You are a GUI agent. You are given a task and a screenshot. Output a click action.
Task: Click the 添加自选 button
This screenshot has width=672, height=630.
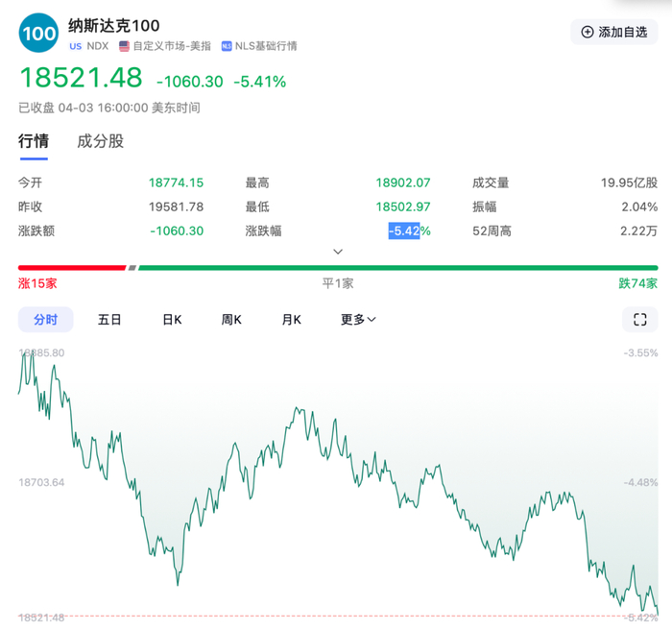pos(614,32)
